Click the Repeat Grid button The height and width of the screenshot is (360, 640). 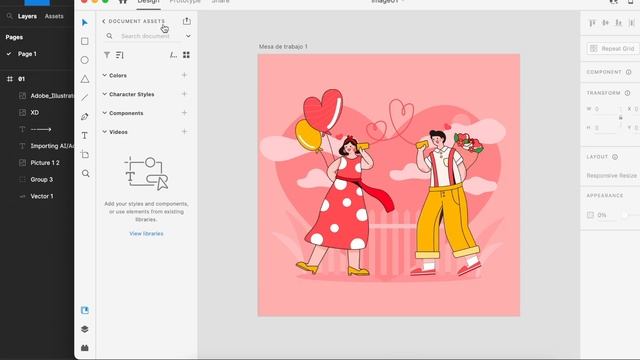613,49
